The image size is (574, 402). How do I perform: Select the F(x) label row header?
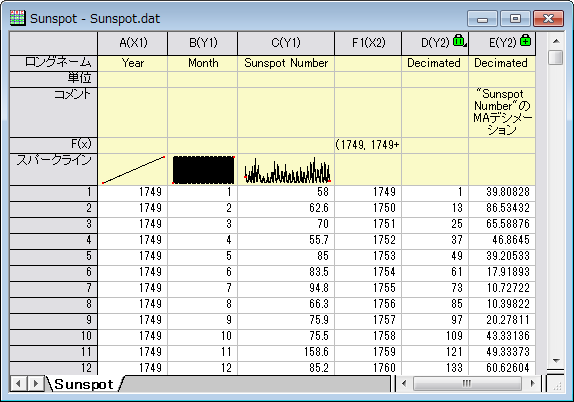tap(53, 145)
